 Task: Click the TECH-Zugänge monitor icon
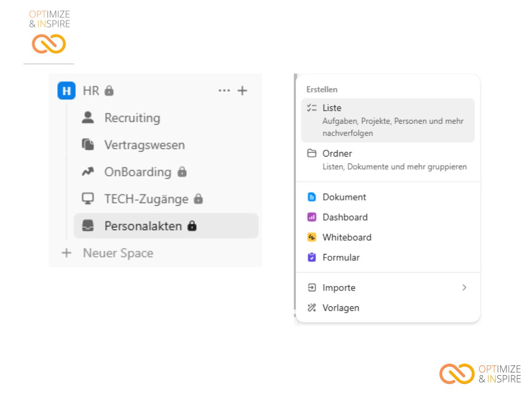(88, 199)
